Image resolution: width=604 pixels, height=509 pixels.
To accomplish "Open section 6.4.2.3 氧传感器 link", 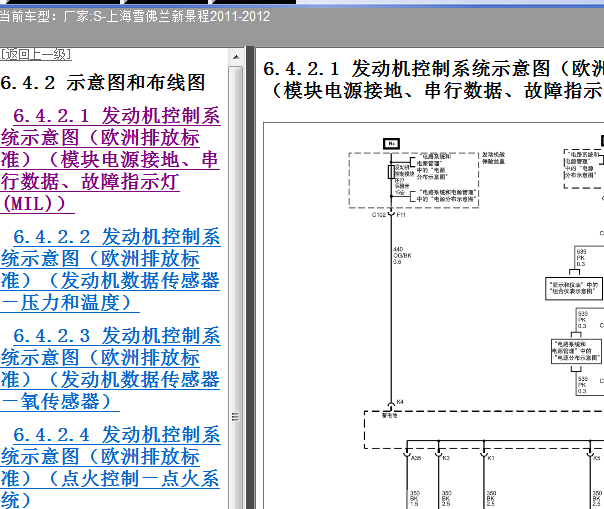I will pyautogui.click(x=110, y=368).
